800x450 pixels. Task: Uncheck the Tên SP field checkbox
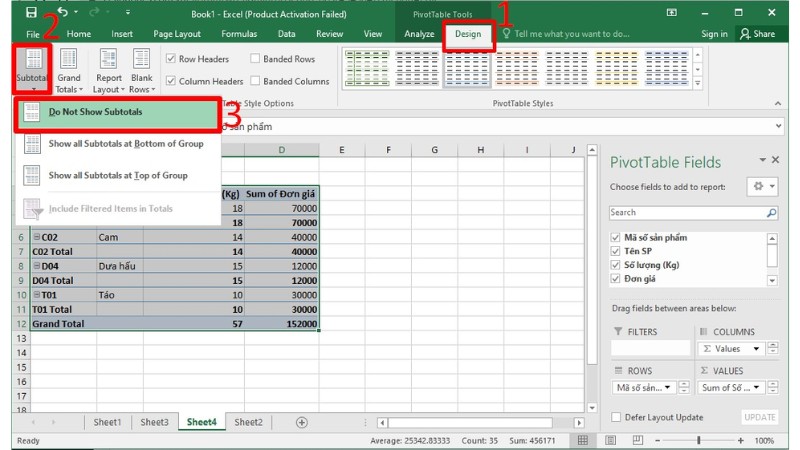coord(616,251)
